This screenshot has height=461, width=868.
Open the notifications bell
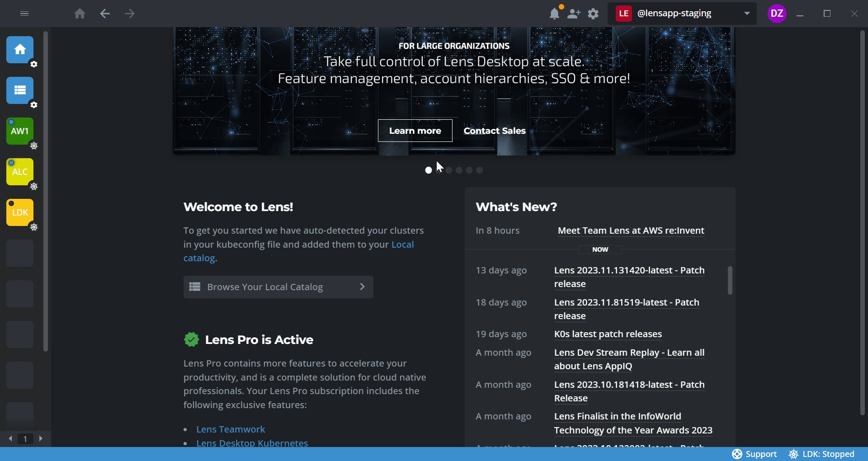coord(554,14)
